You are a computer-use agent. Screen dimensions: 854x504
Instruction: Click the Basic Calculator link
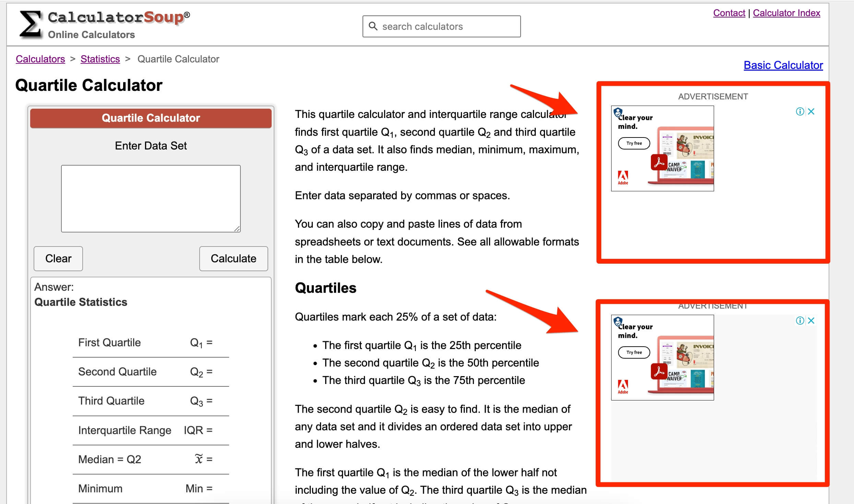point(783,65)
